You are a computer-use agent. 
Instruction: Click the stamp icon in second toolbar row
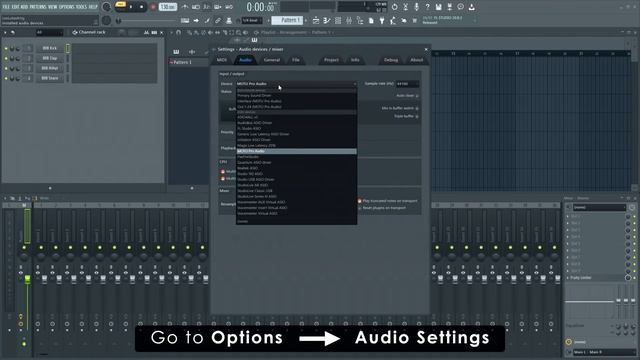click(229, 20)
